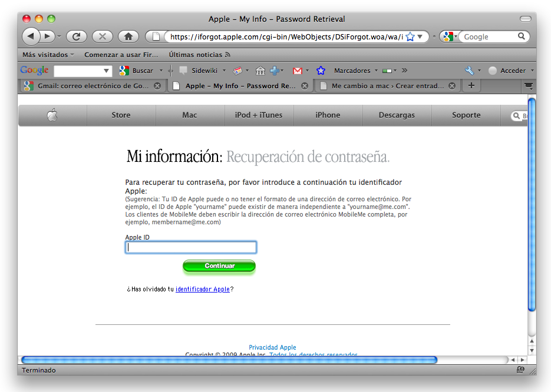Select the Apple – My Info tab
The height and width of the screenshot is (392, 551).
[240, 85]
